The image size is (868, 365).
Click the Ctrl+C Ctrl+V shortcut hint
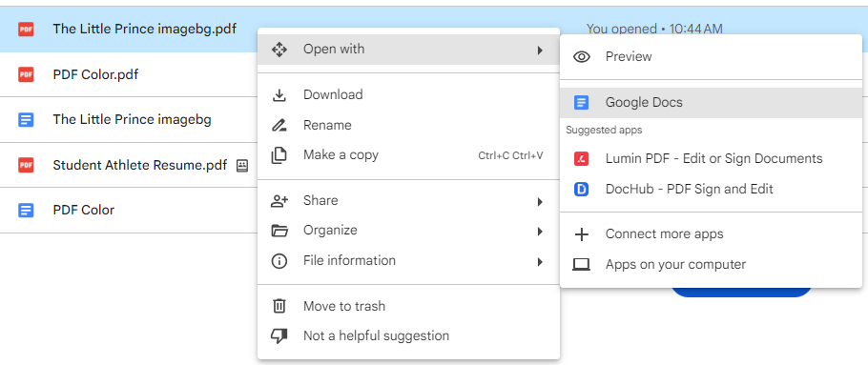coord(510,156)
